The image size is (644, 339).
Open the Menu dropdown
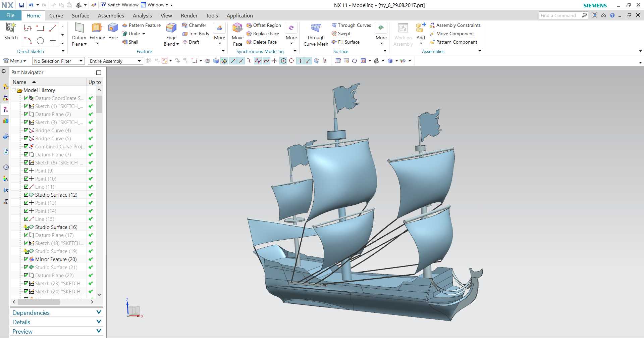[14, 61]
